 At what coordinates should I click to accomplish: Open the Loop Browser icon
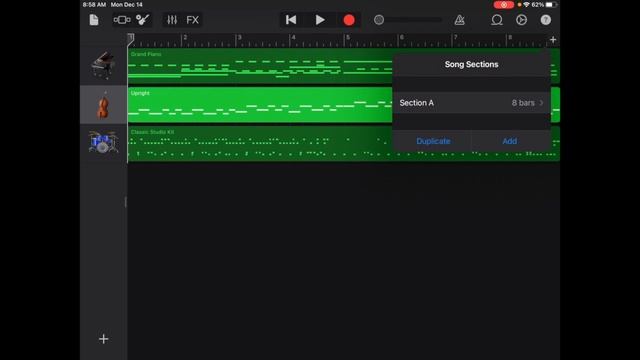click(x=497, y=20)
